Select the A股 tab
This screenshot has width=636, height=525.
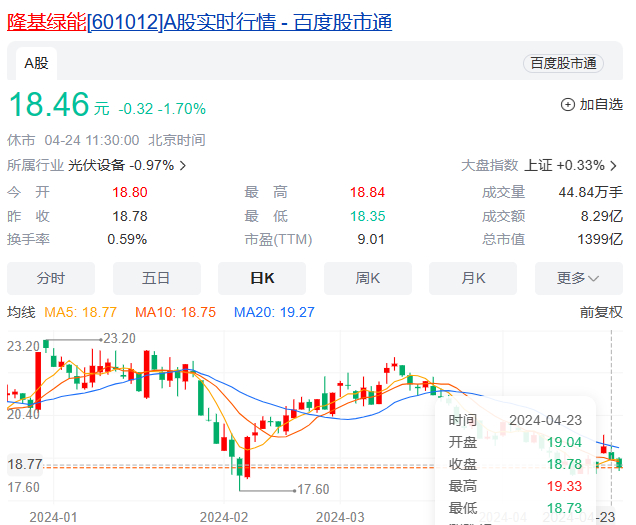click(37, 63)
